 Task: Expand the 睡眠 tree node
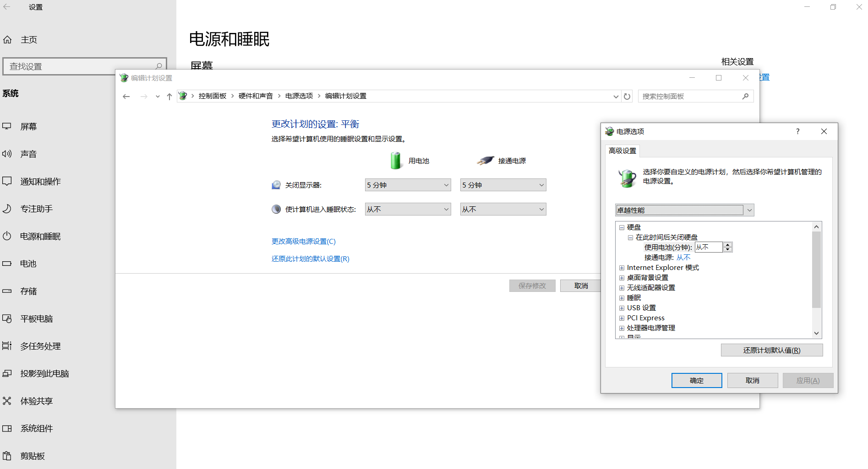(x=622, y=298)
